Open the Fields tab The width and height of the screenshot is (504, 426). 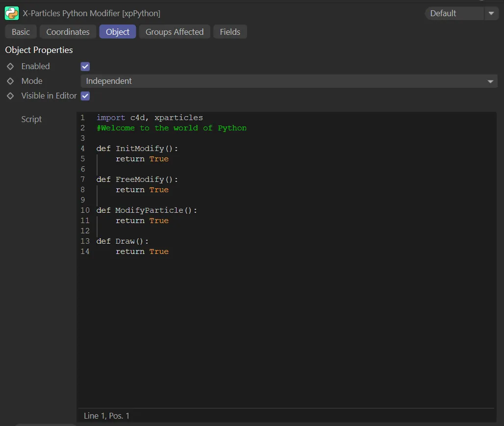(x=230, y=32)
